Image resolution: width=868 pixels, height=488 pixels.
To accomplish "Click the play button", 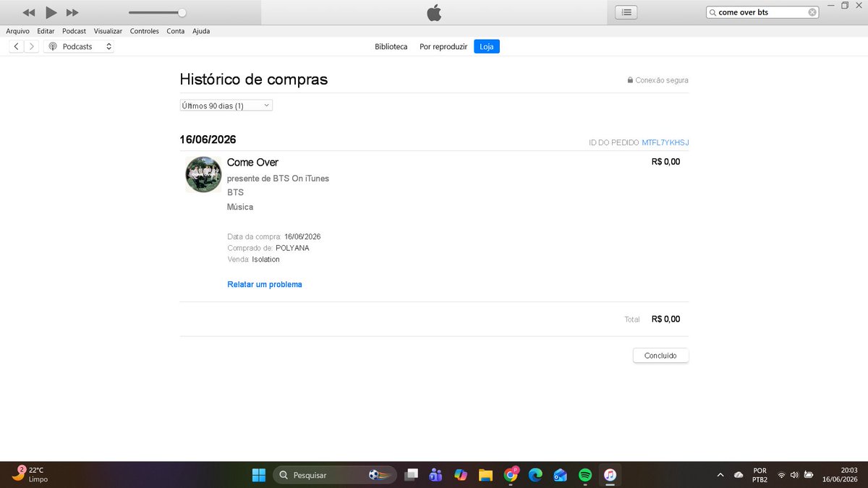I will 51,12.
